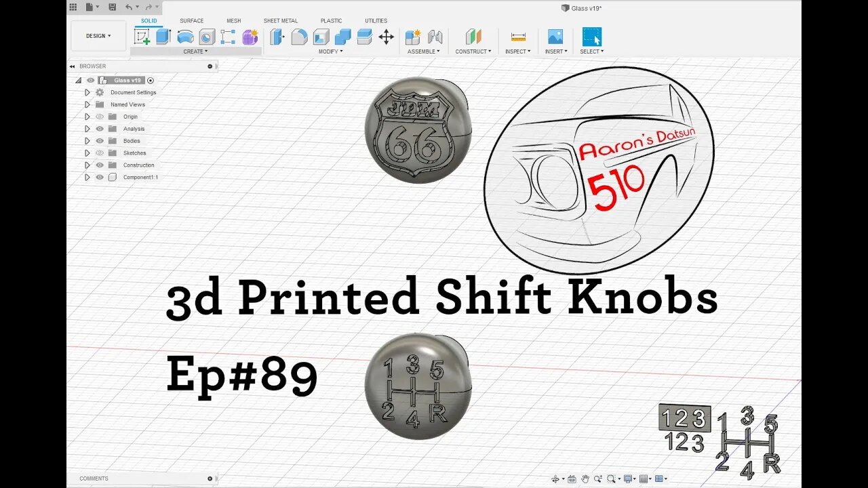The width and height of the screenshot is (868, 488).
Task: Select the Rectangular Pattern tool
Action: [228, 37]
